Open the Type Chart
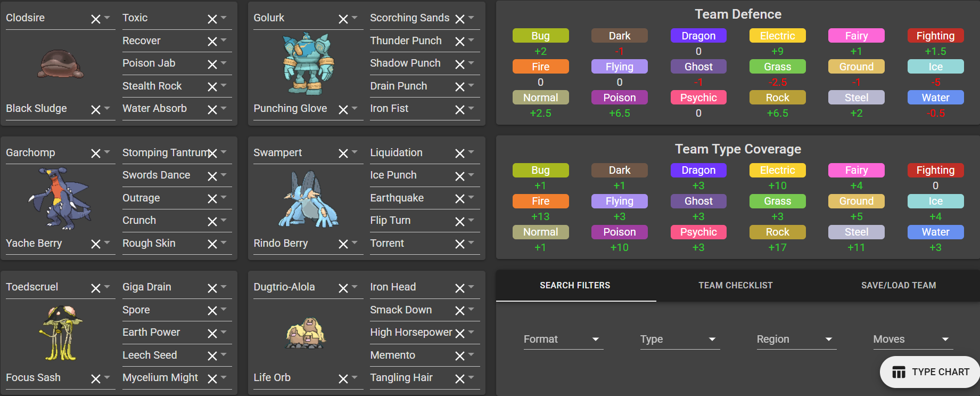Viewport: 980px width, 396px height. pos(930,372)
